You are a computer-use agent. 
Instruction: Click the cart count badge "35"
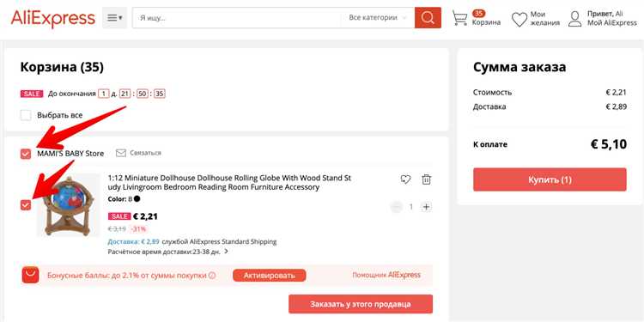pyautogui.click(x=478, y=13)
